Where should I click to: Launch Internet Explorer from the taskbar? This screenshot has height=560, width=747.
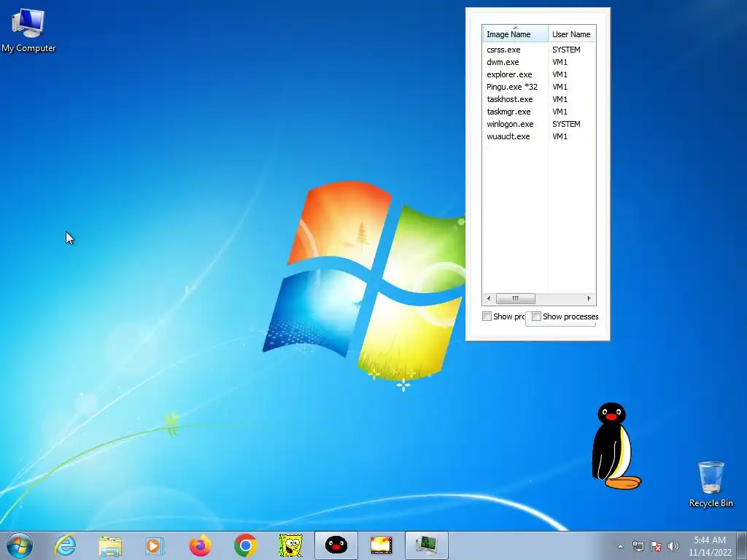65,545
